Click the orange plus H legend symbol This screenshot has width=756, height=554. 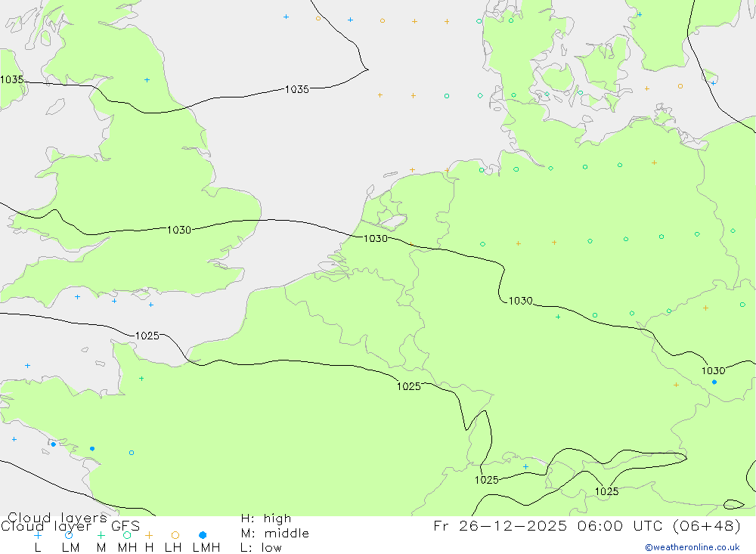[149, 535]
